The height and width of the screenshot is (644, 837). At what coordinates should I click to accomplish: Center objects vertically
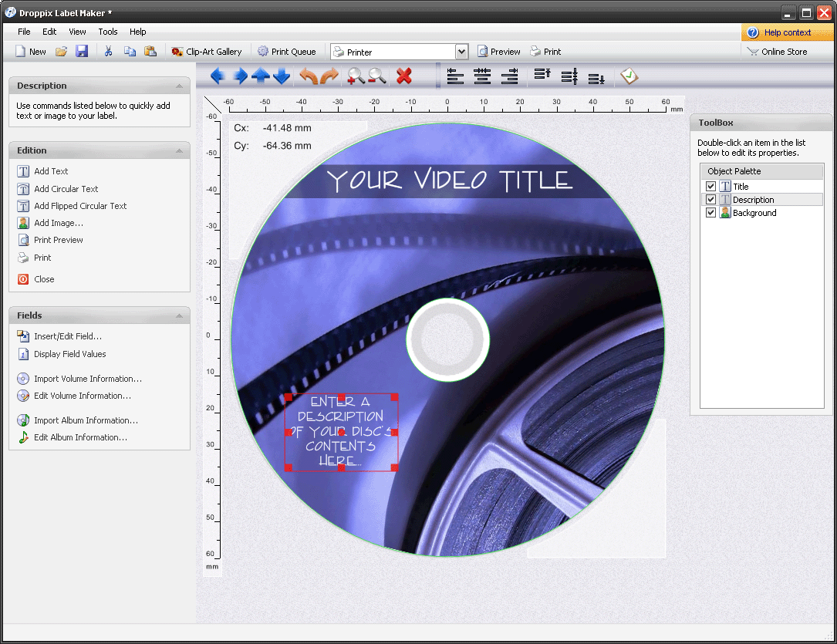coord(569,76)
